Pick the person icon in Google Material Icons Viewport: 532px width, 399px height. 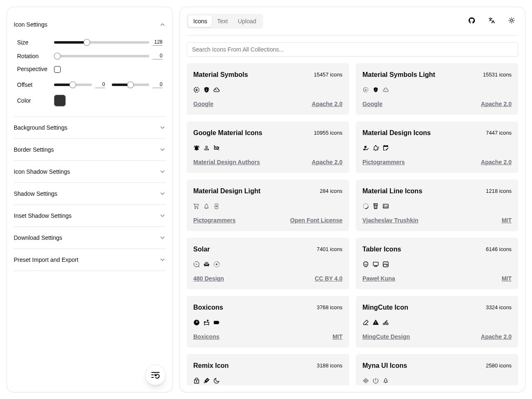click(x=207, y=148)
